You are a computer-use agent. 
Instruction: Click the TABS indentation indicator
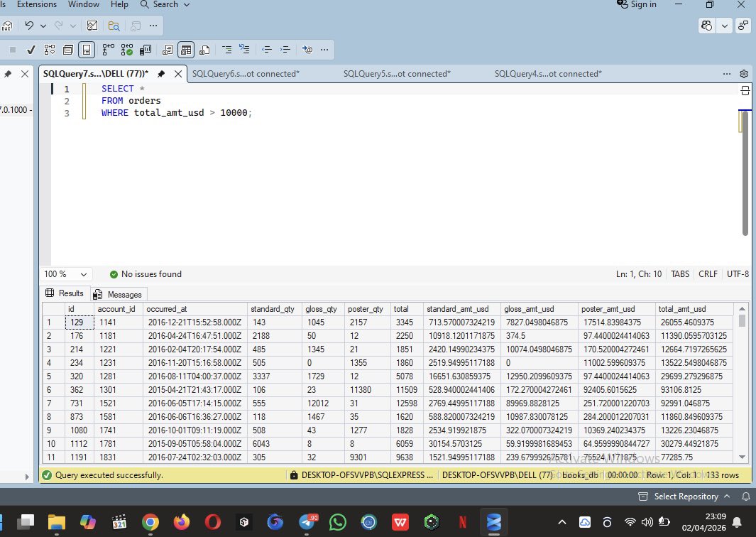click(x=680, y=274)
